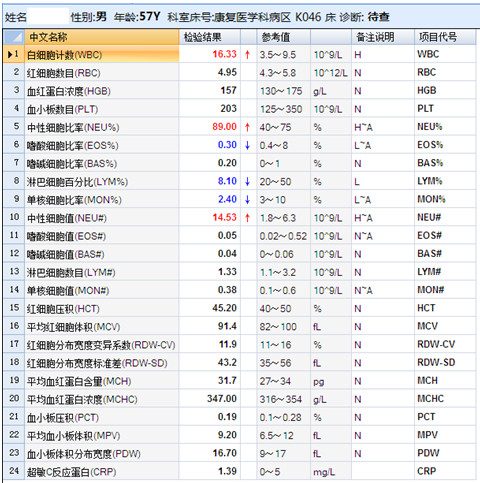Viewport: 480px width, 483px height.
Task: Click the blue down arrow in LYM% row
Action: click(x=247, y=182)
